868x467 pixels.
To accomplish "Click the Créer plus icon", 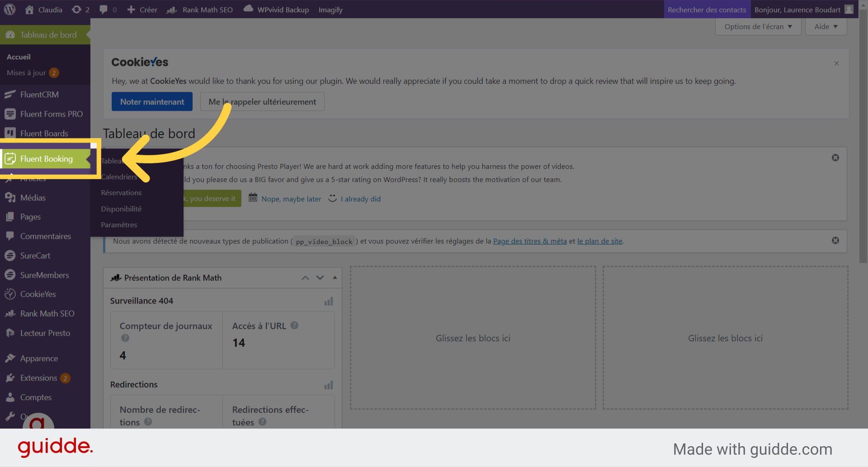I will (x=131, y=10).
